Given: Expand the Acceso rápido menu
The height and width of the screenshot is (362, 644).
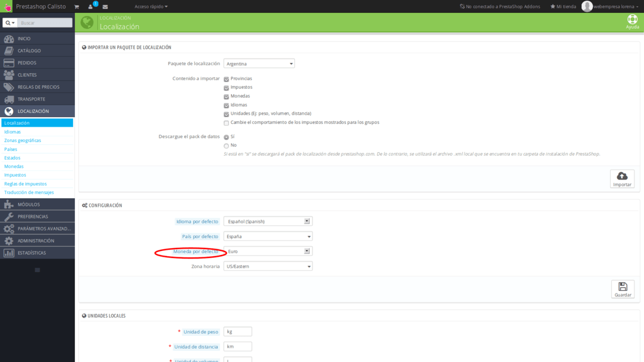Looking at the screenshot, I should (151, 6).
